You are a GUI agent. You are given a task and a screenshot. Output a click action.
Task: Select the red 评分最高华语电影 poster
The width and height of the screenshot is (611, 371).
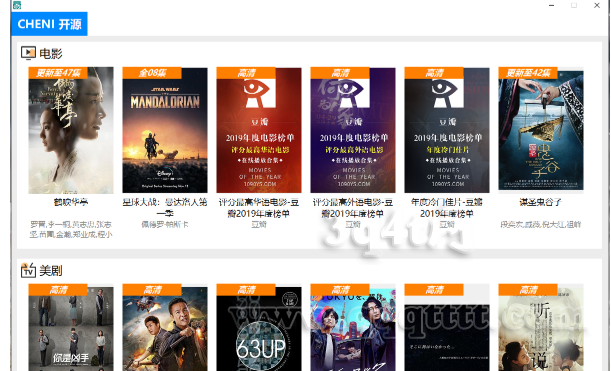point(259,130)
